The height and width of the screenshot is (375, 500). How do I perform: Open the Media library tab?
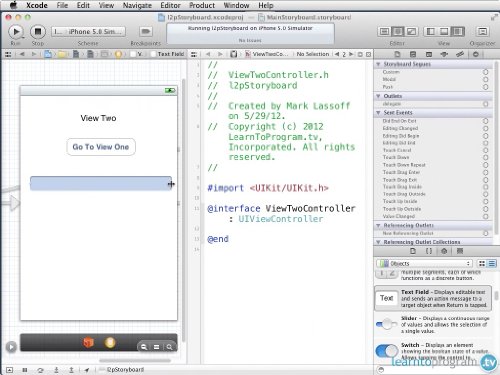point(460,251)
